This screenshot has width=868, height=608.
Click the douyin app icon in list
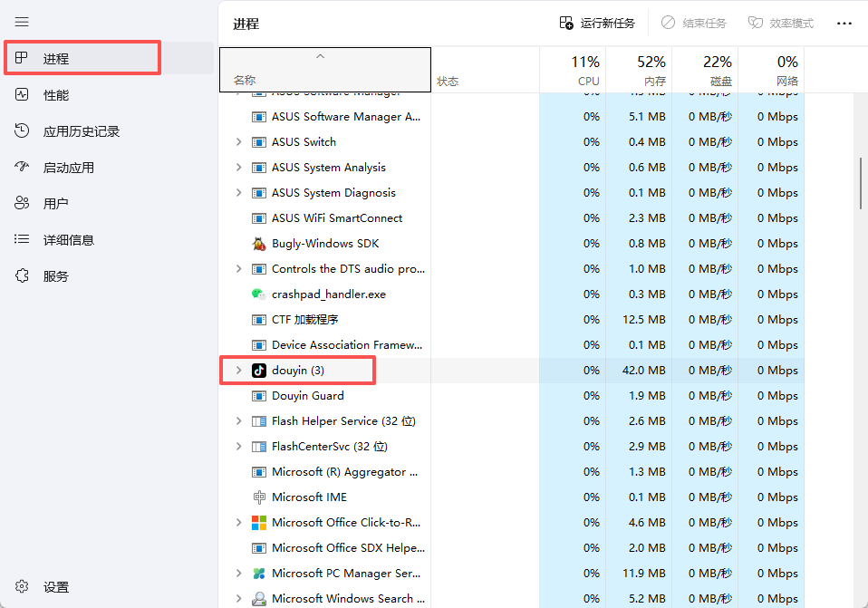[x=259, y=371]
